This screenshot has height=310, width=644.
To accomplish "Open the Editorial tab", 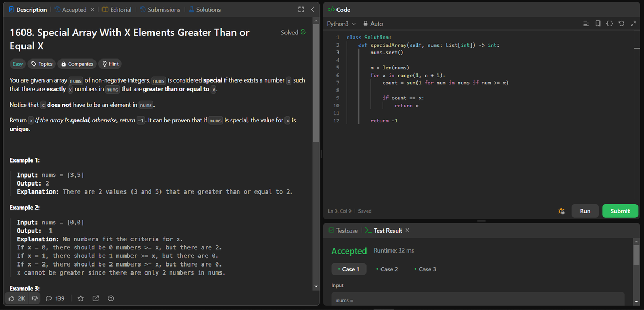I will pos(116,10).
